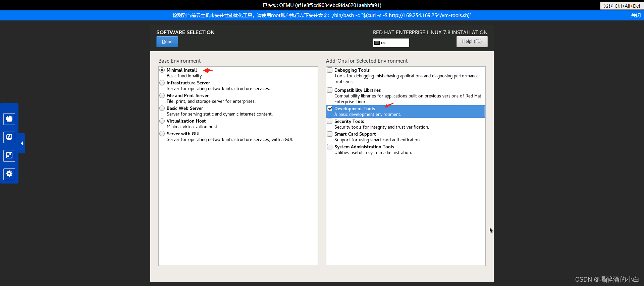Click the SOFTWARE SELECTION heading
This screenshot has height=286, width=644.
click(x=185, y=32)
